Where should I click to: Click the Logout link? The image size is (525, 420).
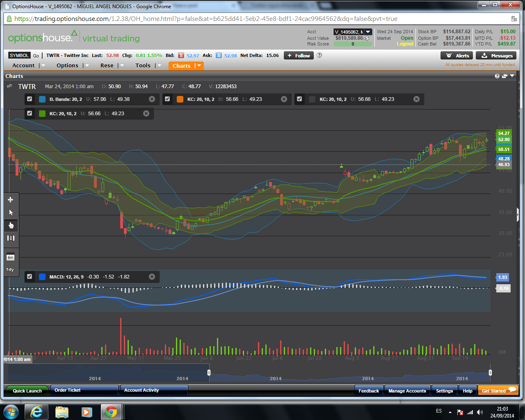point(405,44)
